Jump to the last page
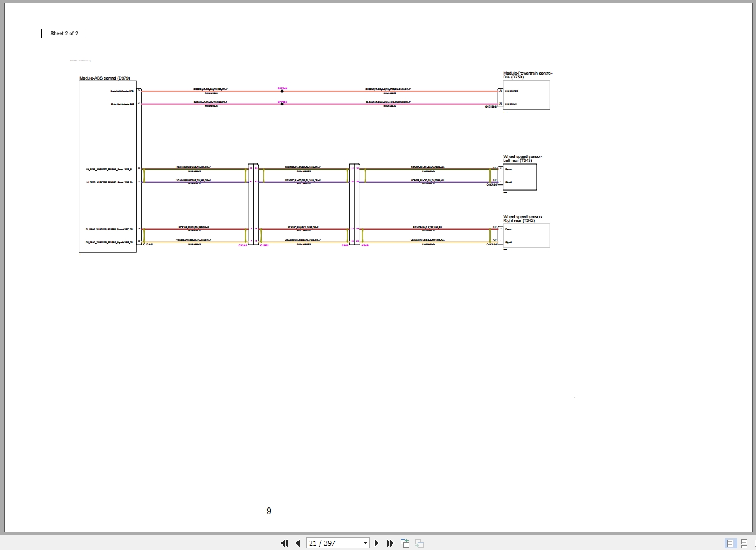This screenshot has height=550, width=756. click(x=390, y=543)
